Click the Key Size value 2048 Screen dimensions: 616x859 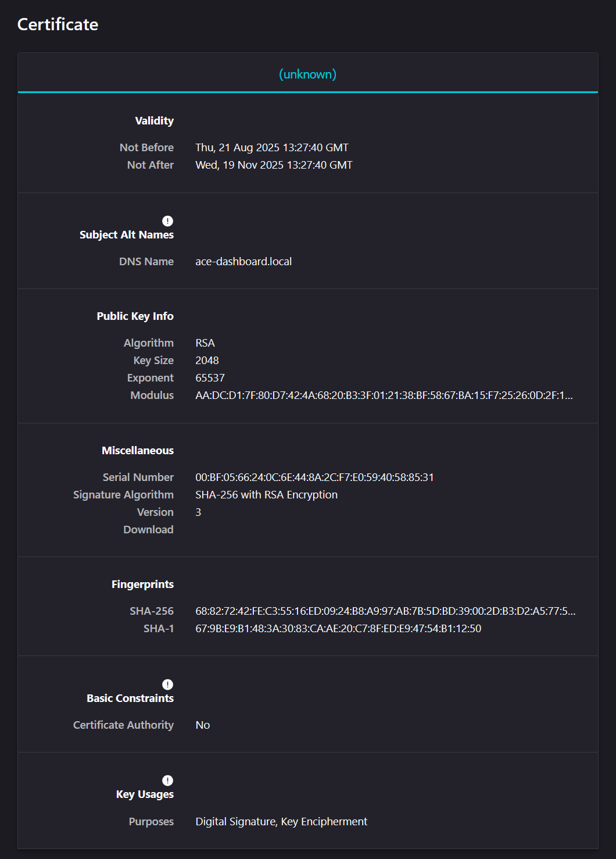point(207,361)
